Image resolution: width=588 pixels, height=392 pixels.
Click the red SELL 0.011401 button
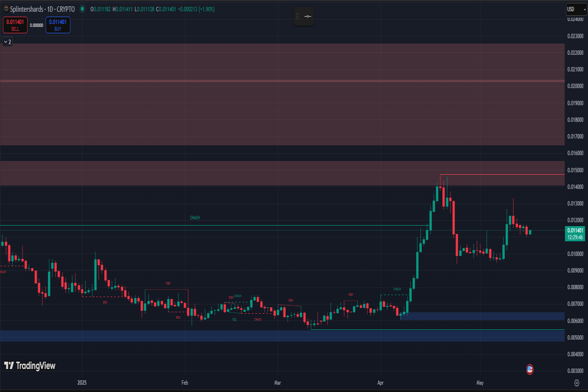16,25
